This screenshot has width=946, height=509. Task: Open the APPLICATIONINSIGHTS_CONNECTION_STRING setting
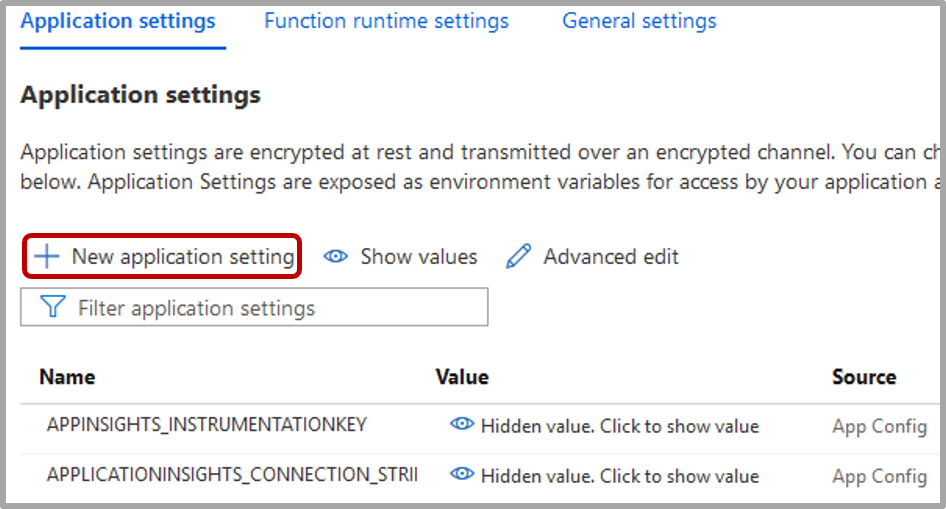click(x=231, y=475)
